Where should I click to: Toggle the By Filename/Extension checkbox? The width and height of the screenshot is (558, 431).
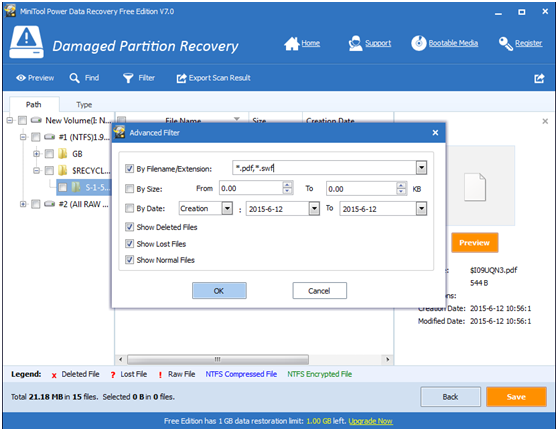pos(130,168)
